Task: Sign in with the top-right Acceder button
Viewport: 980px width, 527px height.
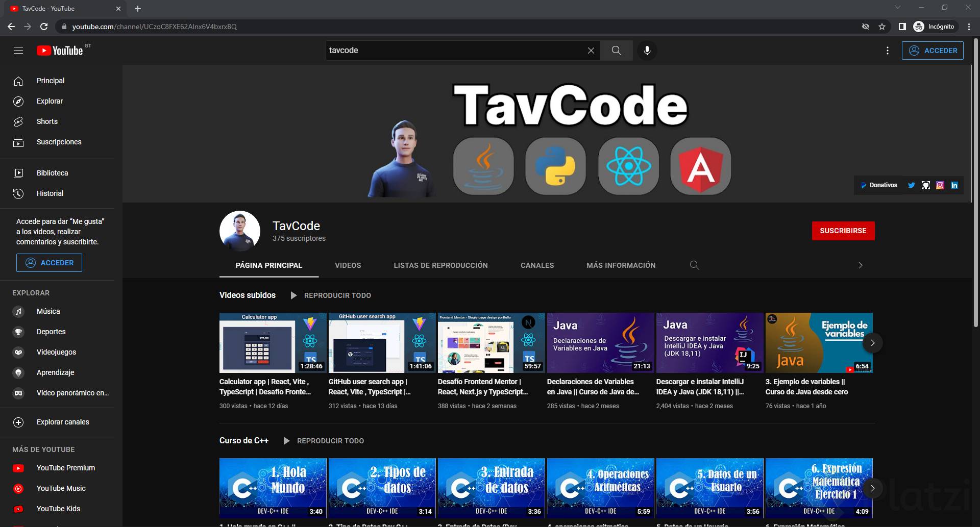Action: 933,51
